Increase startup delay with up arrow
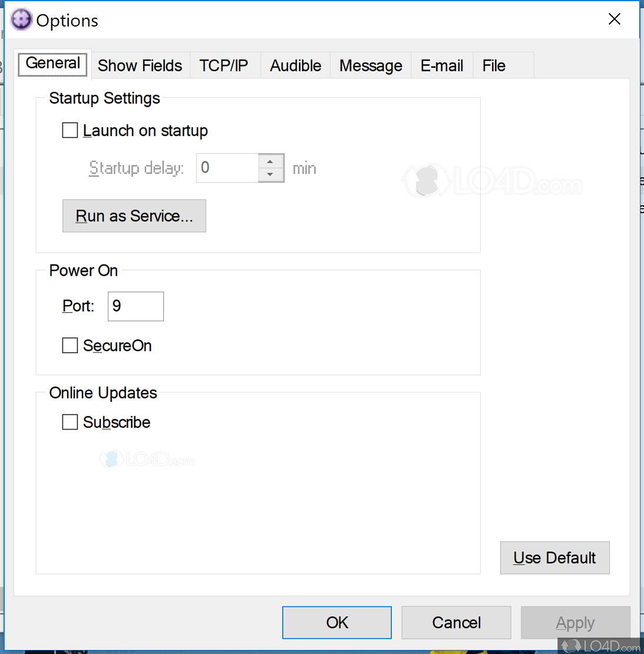The image size is (644, 654). (270, 161)
